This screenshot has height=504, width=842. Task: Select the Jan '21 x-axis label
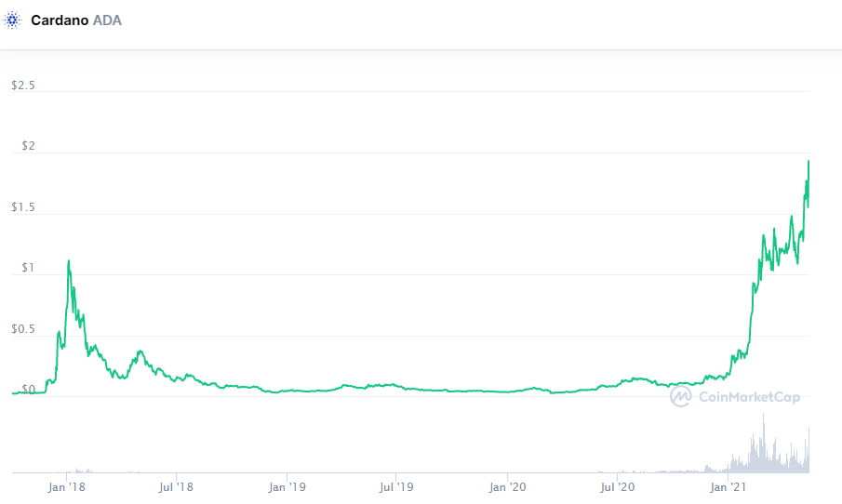pyautogui.click(x=728, y=486)
